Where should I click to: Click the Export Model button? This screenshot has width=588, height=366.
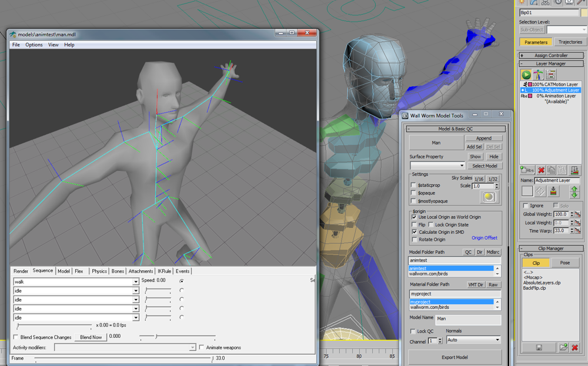pos(455,357)
